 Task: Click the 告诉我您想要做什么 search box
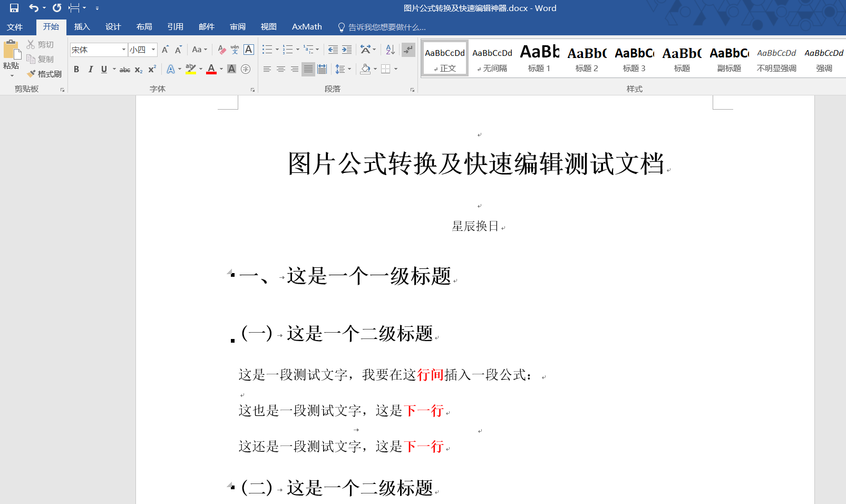click(382, 27)
